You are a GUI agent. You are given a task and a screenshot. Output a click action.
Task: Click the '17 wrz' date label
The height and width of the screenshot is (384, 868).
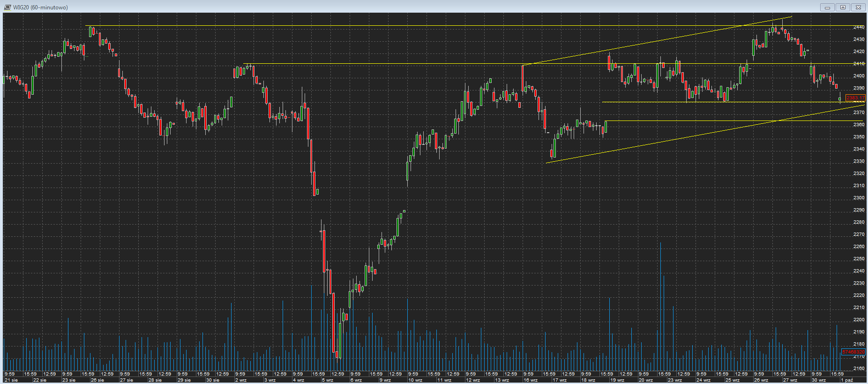560,380
